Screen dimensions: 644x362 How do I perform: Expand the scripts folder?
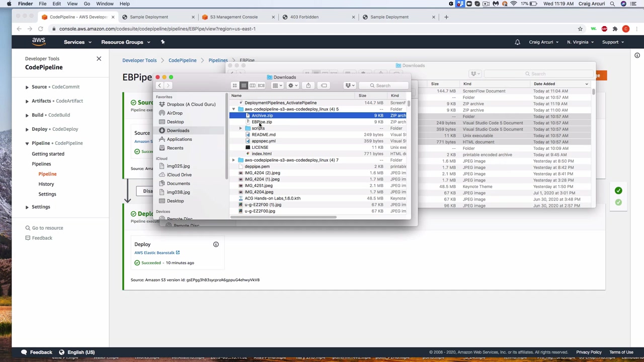[240, 128]
